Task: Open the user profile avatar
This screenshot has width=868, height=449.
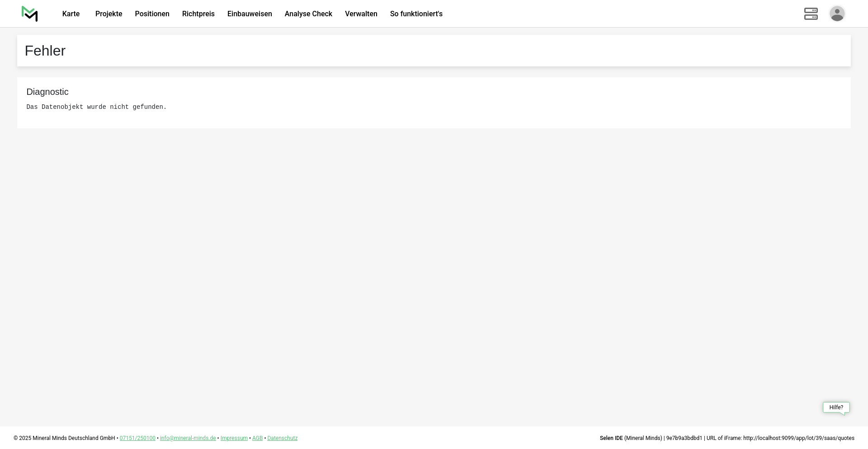Action: pyautogui.click(x=837, y=14)
